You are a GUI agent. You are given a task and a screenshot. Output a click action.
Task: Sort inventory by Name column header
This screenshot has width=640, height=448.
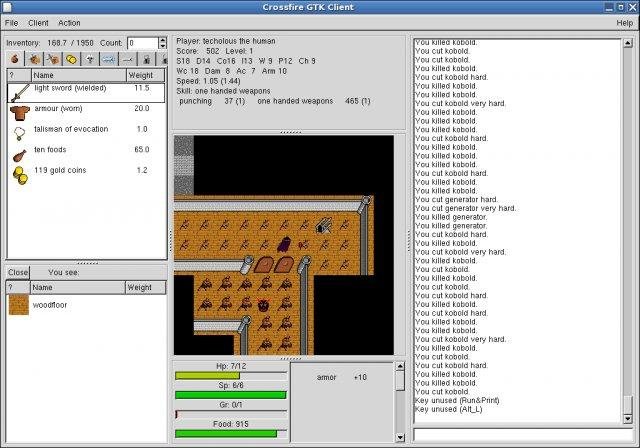[x=79, y=75]
